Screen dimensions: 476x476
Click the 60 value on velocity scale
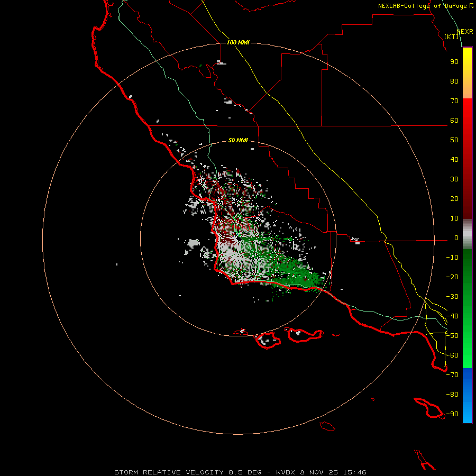tap(454, 121)
